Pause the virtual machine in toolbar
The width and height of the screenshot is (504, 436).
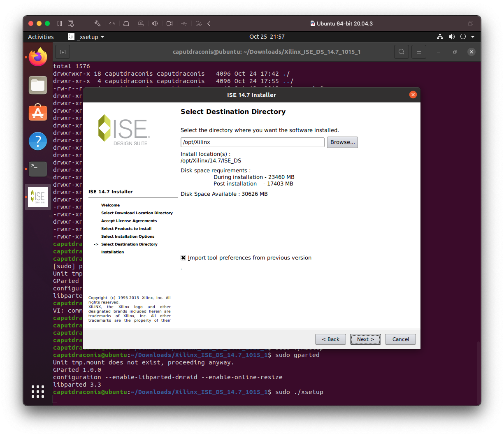(60, 23)
